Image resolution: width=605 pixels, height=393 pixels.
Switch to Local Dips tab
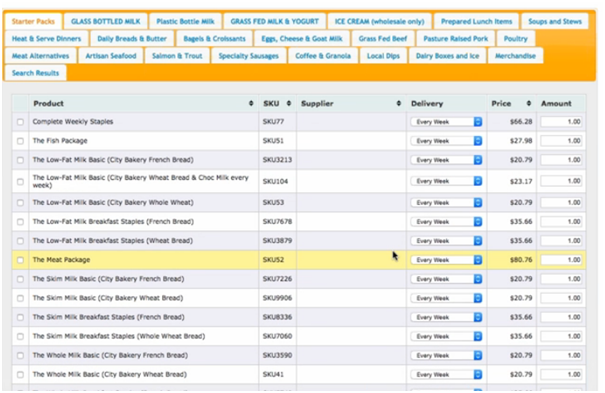point(383,56)
